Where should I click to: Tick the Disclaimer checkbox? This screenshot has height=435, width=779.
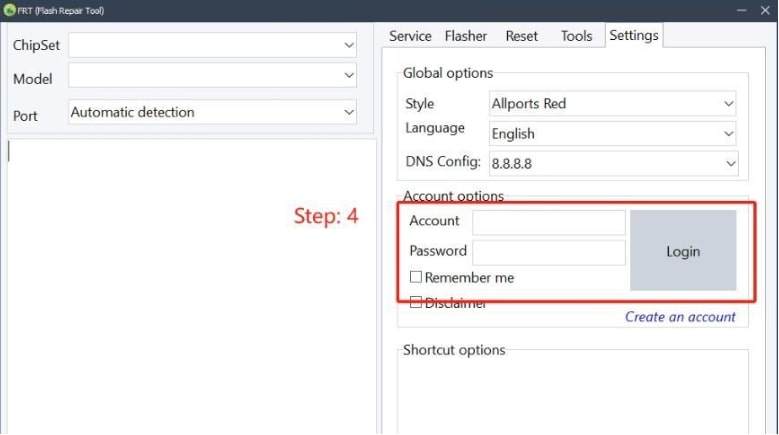click(x=416, y=303)
